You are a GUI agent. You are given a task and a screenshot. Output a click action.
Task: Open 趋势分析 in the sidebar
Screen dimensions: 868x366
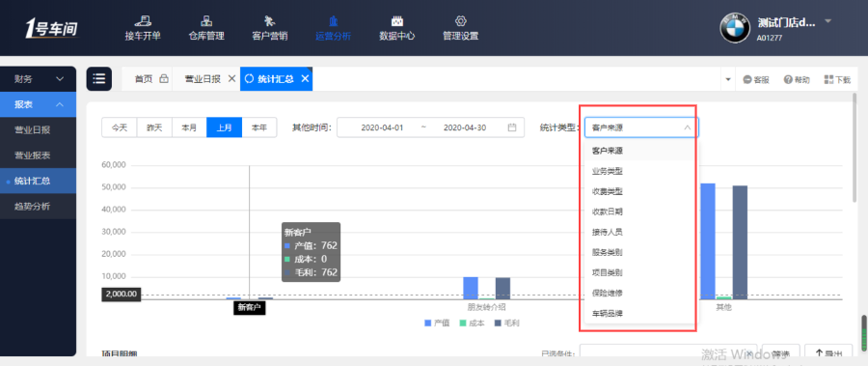coord(39,207)
